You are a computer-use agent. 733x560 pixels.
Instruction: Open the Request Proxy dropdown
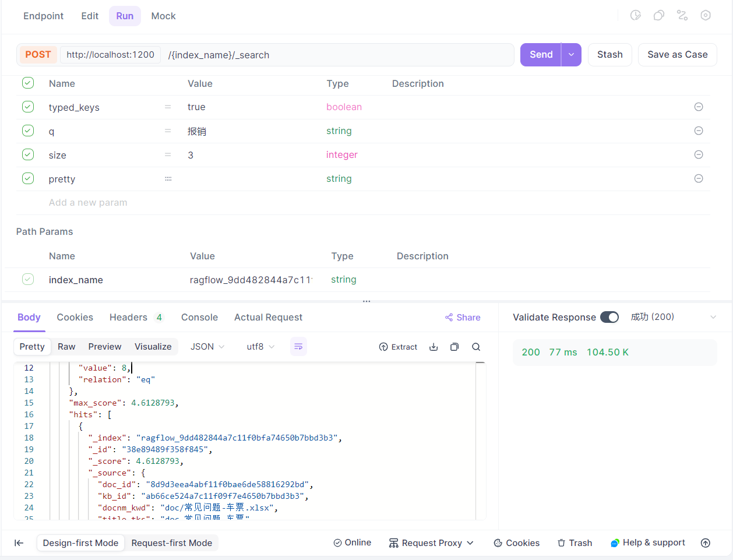(431, 543)
